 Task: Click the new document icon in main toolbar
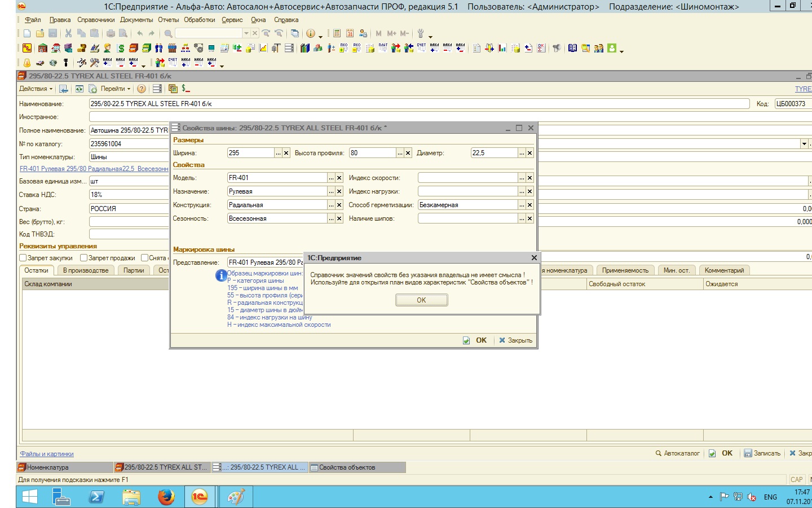click(x=27, y=33)
